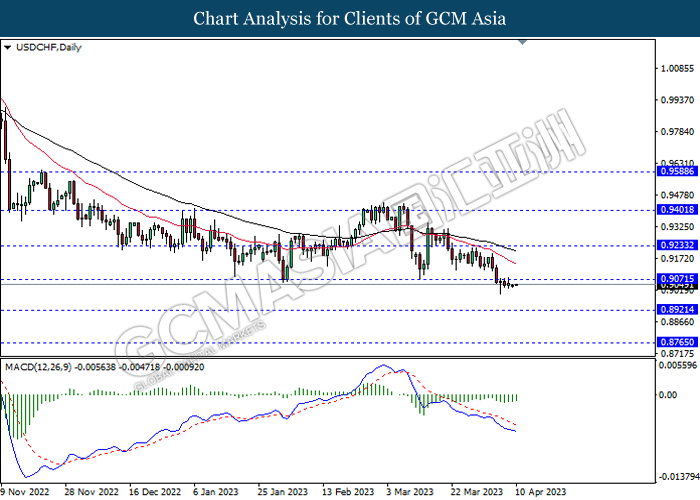The image size is (700, 500).
Task: Click the 0.87175 price axis value
Action: (x=678, y=354)
